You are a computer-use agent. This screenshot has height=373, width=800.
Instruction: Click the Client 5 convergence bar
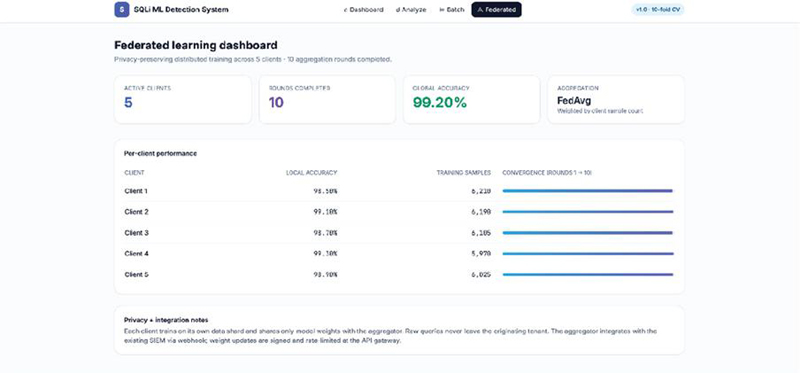pyautogui.click(x=587, y=275)
